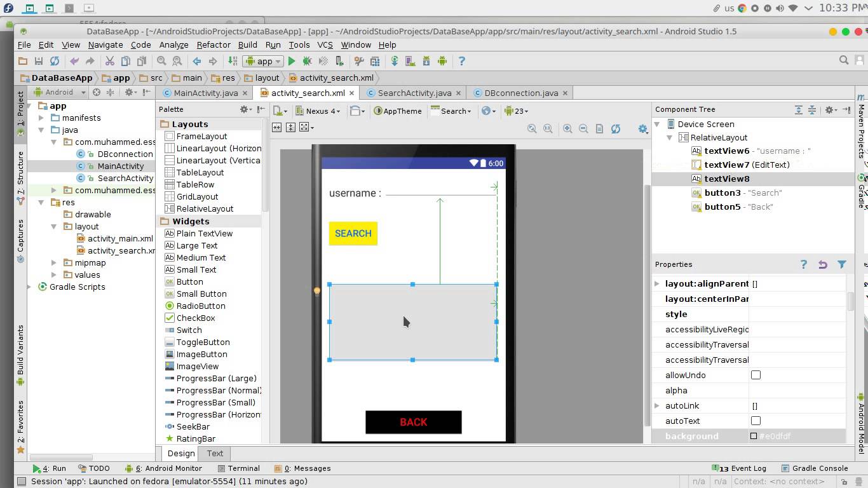Run the app using the green play icon
Image resolution: width=868 pixels, height=488 pixels.
[x=291, y=61]
